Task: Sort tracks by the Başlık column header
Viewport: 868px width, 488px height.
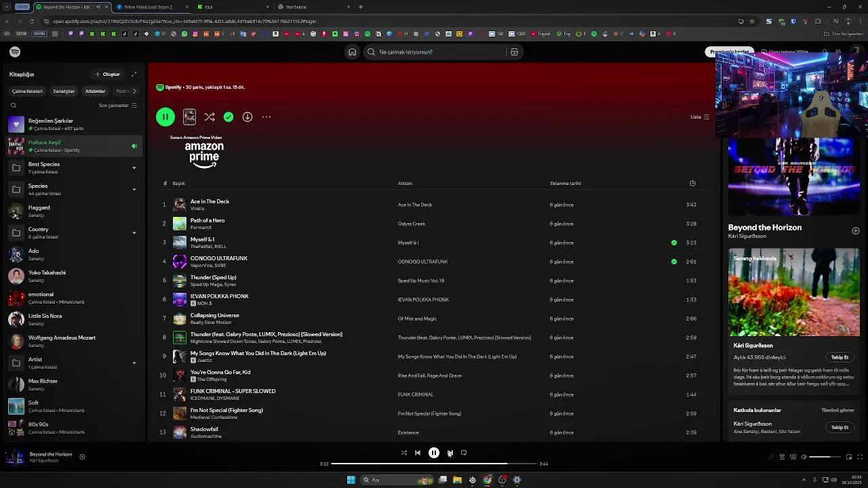Action: [178, 183]
